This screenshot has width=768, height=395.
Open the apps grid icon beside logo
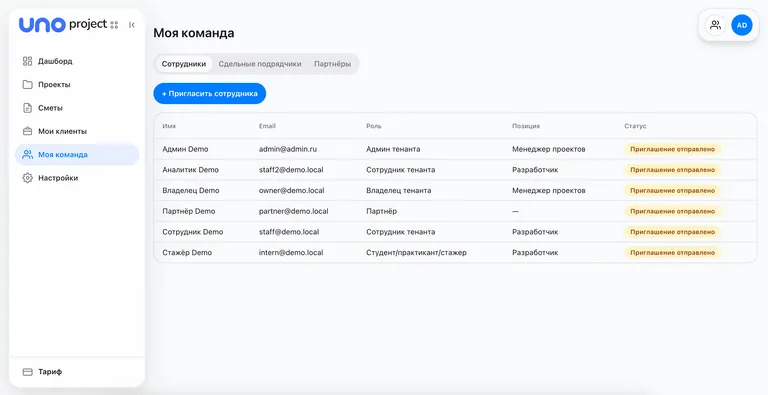click(x=114, y=25)
